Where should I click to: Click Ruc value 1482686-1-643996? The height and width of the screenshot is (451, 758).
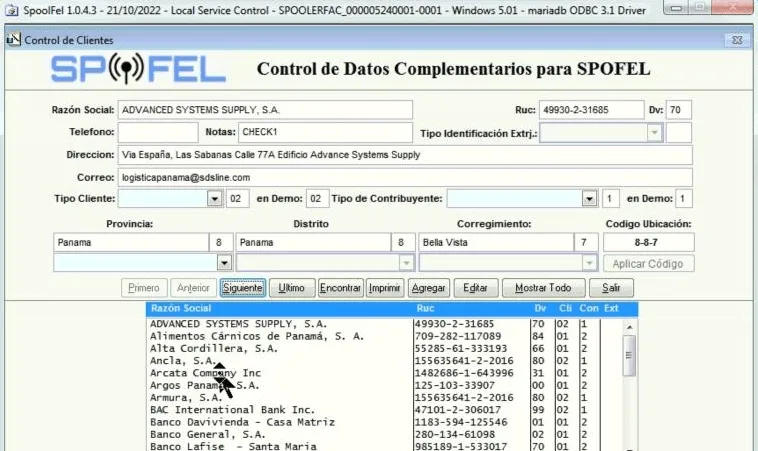click(x=464, y=373)
